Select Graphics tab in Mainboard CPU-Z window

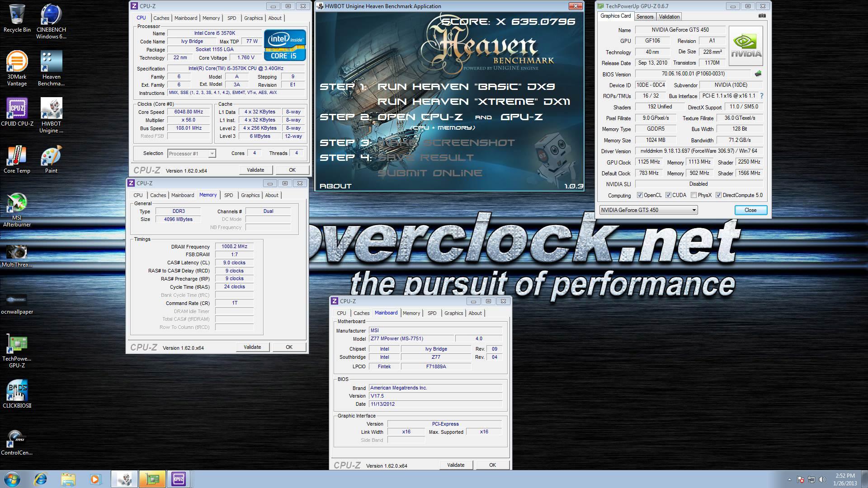pyautogui.click(x=453, y=313)
